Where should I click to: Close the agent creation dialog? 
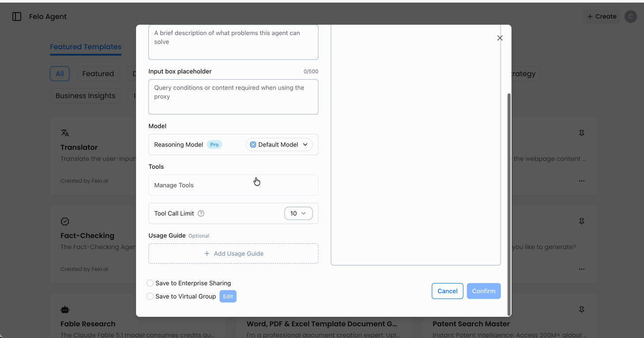coord(500,38)
